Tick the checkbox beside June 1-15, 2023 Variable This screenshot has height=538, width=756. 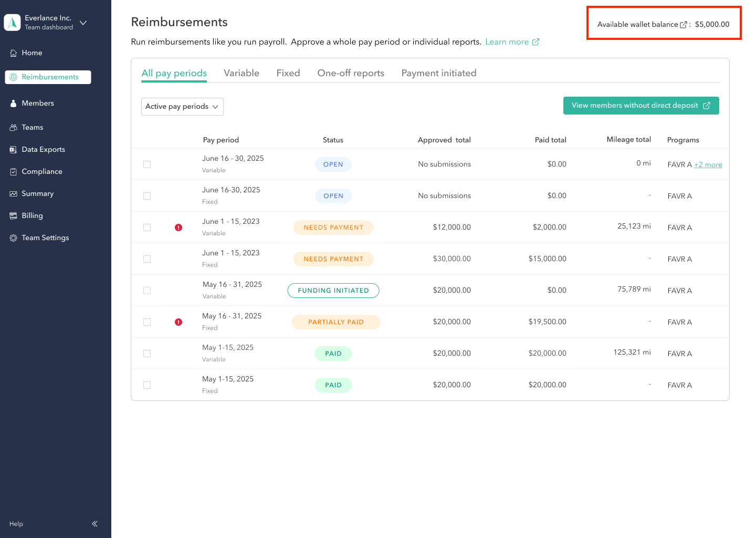pos(147,227)
